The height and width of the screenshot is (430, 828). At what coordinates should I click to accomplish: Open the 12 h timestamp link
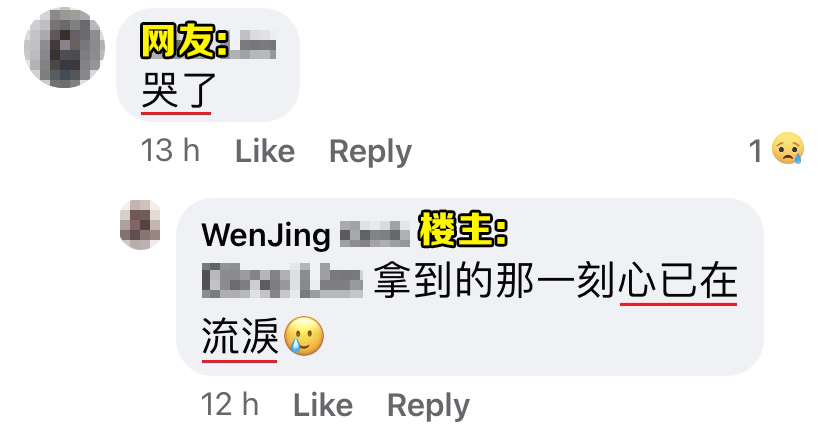coord(230,405)
